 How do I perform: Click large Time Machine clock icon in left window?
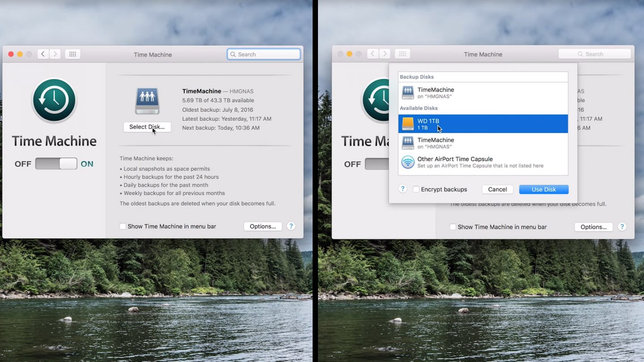coord(54,101)
